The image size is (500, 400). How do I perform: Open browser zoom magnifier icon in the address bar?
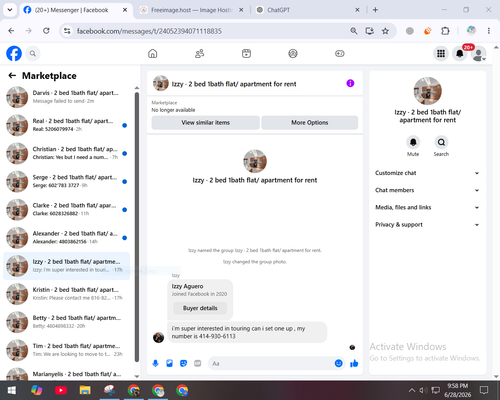tap(354, 31)
